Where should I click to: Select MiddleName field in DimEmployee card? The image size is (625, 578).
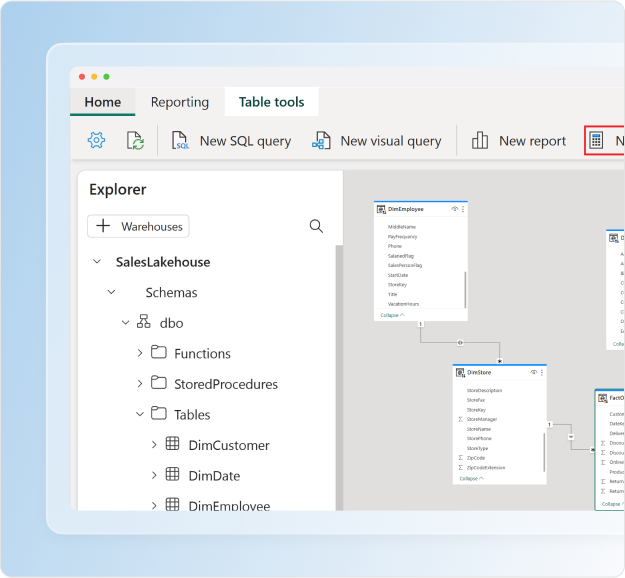(402, 227)
